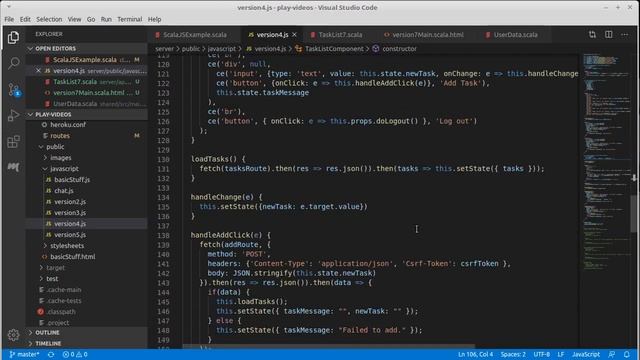Expand the images folder

[x=60, y=158]
